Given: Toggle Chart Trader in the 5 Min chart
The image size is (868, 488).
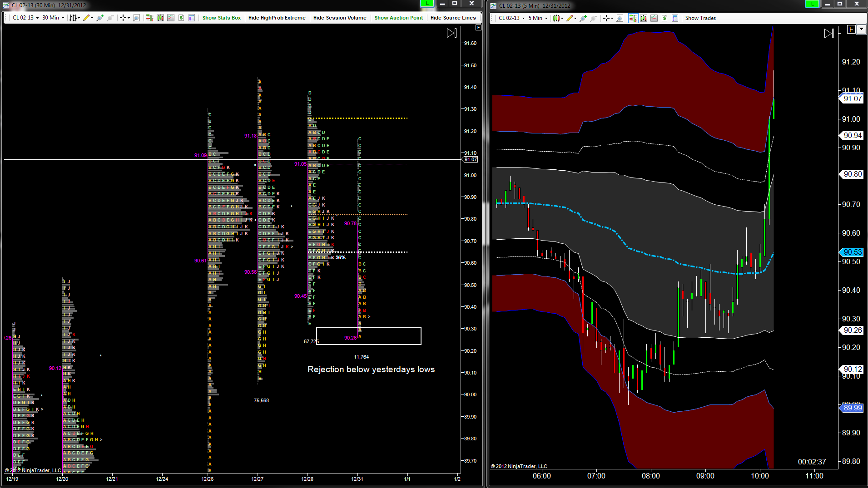Looking at the screenshot, I should (633, 18).
